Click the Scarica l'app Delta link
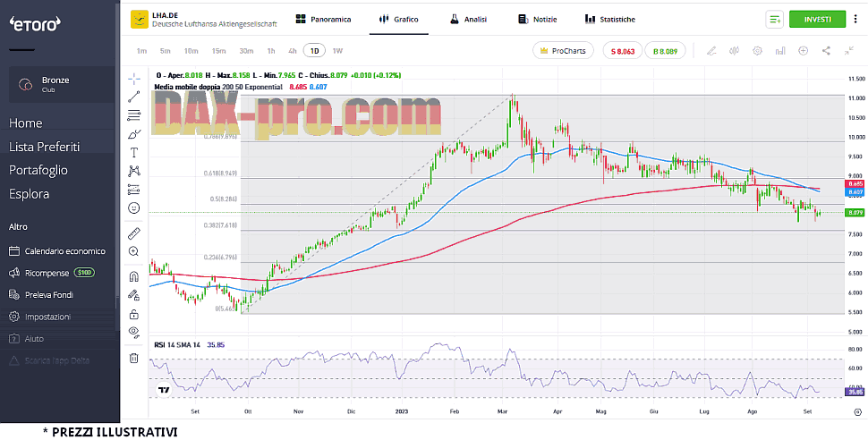 tap(49, 360)
